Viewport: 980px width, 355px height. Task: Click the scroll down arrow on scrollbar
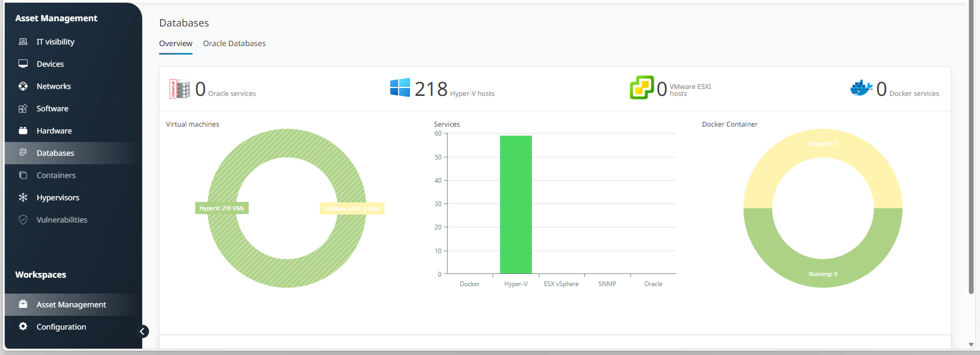pos(971,345)
